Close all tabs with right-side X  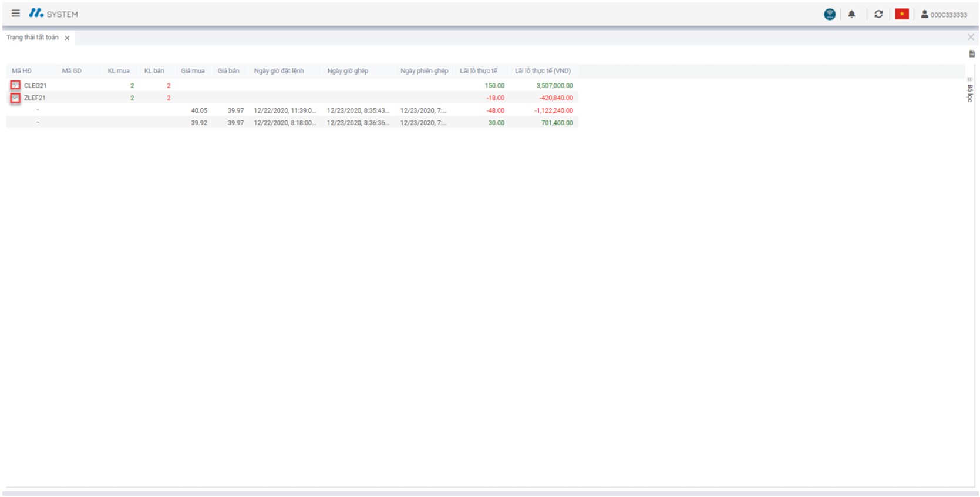click(971, 38)
